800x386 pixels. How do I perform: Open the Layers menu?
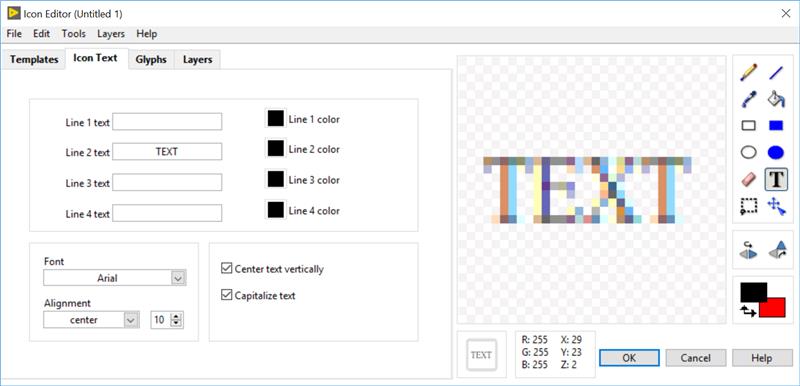(111, 34)
